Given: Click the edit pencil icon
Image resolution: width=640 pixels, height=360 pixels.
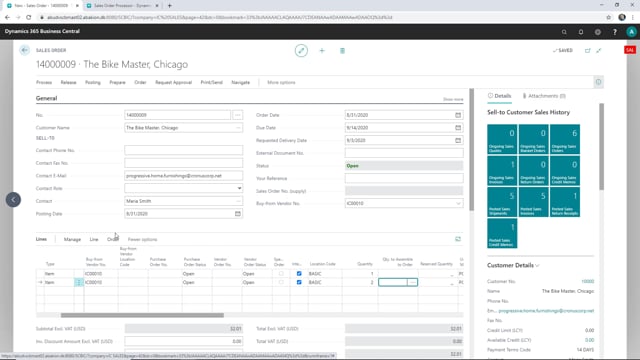Looking at the screenshot, I should click(301, 51).
